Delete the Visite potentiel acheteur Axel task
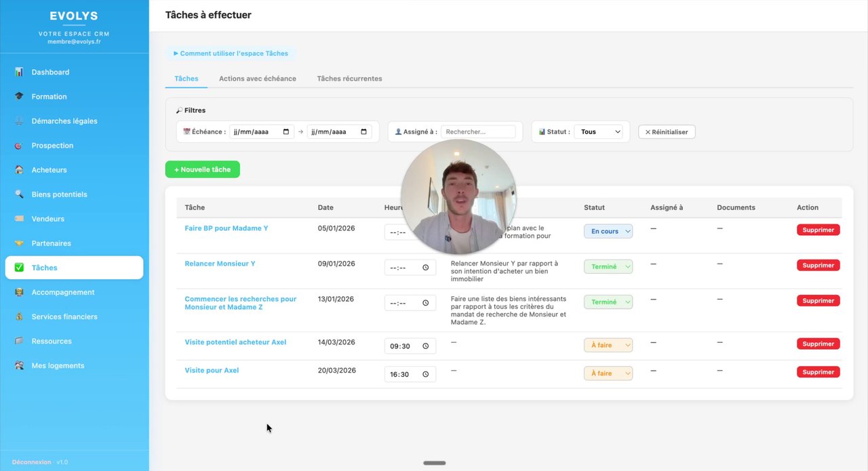Image resolution: width=868 pixels, height=471 pixels. point(818,344)
